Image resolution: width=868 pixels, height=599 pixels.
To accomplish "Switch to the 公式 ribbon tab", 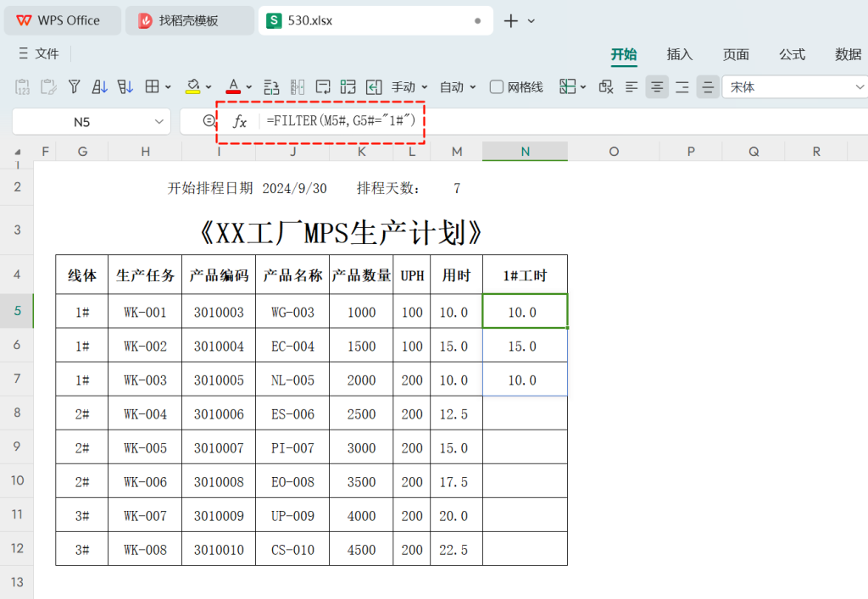I will 793,54.
